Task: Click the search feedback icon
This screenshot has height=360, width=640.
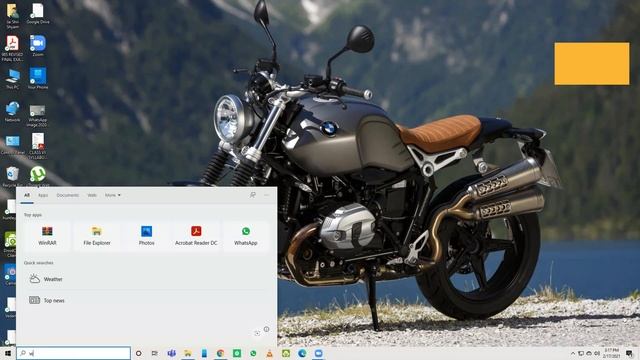Action: [x=253, y=196]
